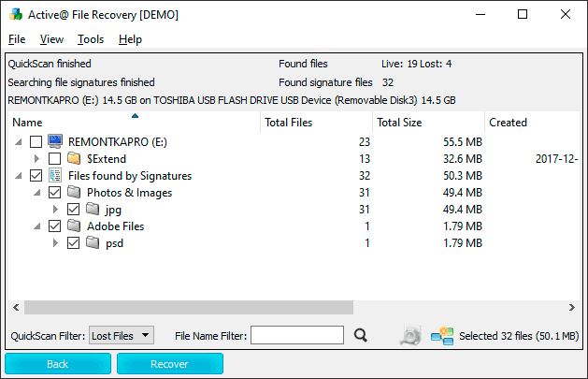
Task: Click the selected files icon in the status bar
Action: point(442,336)
